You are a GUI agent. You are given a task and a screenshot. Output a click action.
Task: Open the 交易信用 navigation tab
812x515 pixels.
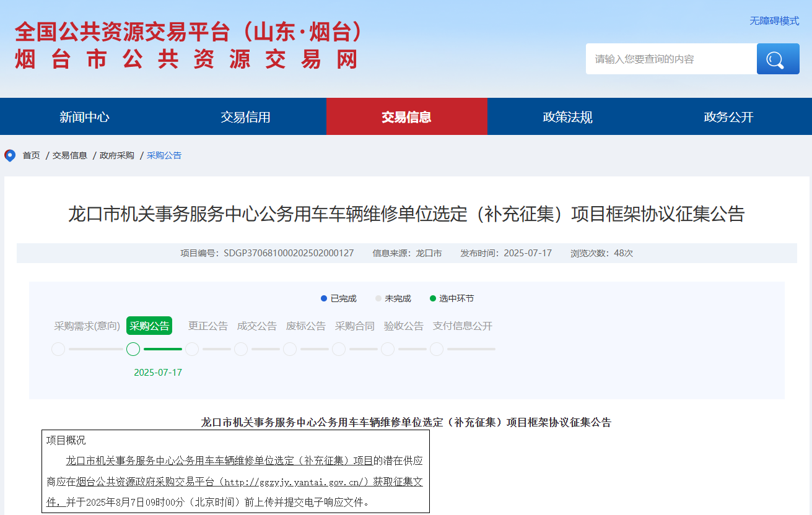tap(246, 116)
